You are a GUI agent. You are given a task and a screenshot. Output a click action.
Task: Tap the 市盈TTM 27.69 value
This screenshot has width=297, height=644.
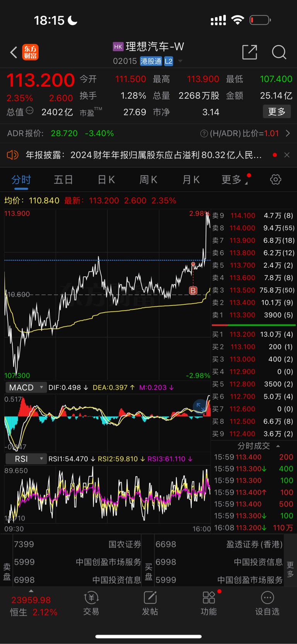(135, 112)
